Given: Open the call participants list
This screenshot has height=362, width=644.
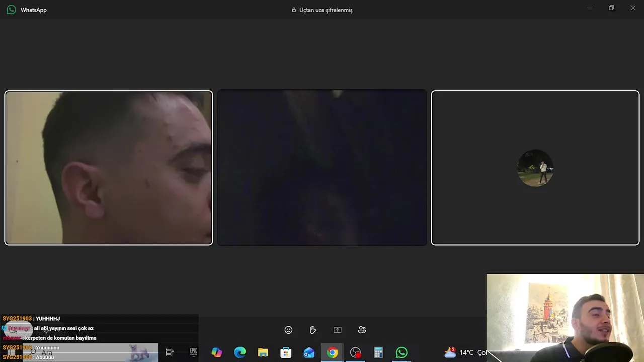Looking at the screenshot, I should [362, 330].
